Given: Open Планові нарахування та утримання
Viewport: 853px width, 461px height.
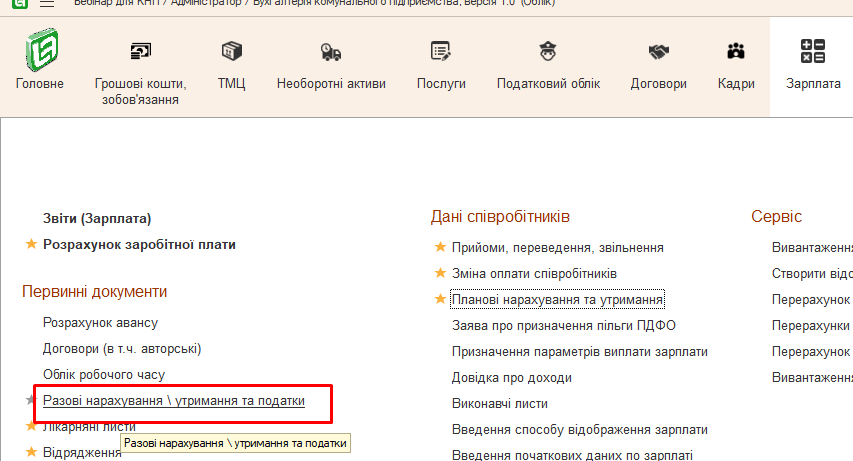Looking at the screenshot, I should (558, 299).
